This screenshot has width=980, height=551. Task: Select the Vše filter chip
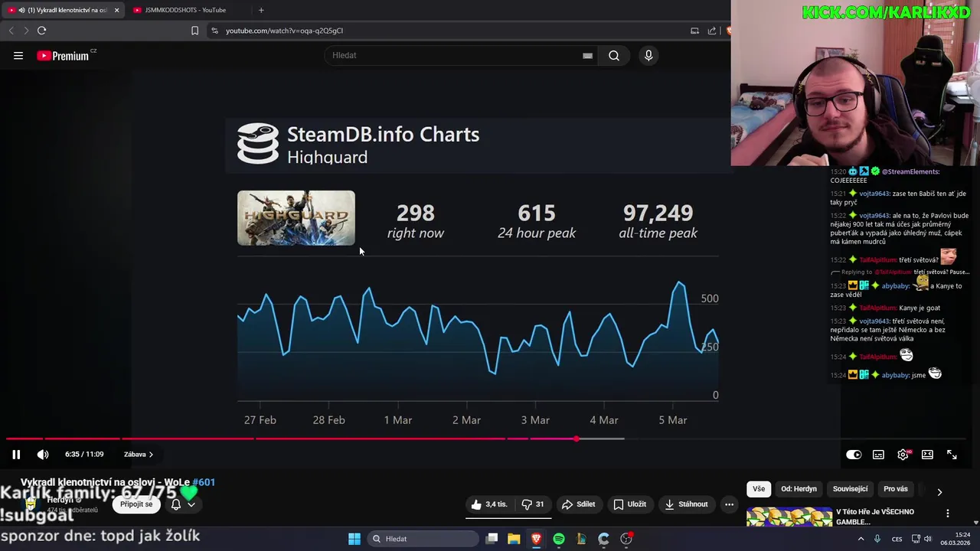coord(759,489)
